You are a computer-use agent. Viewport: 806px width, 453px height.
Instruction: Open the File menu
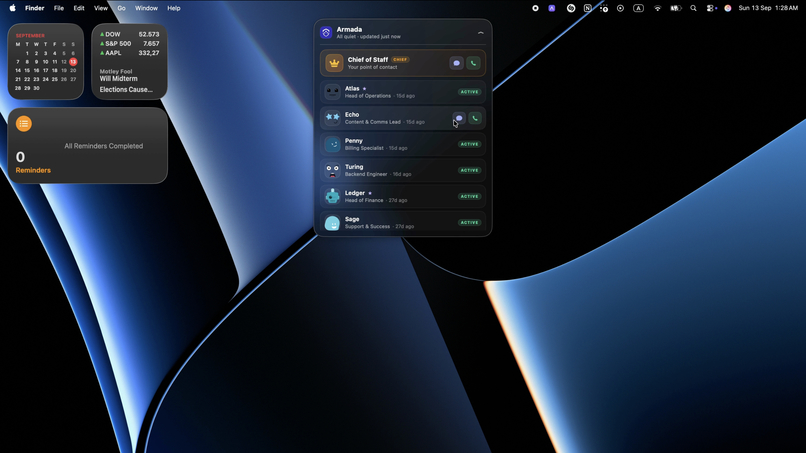coord(59,8)
